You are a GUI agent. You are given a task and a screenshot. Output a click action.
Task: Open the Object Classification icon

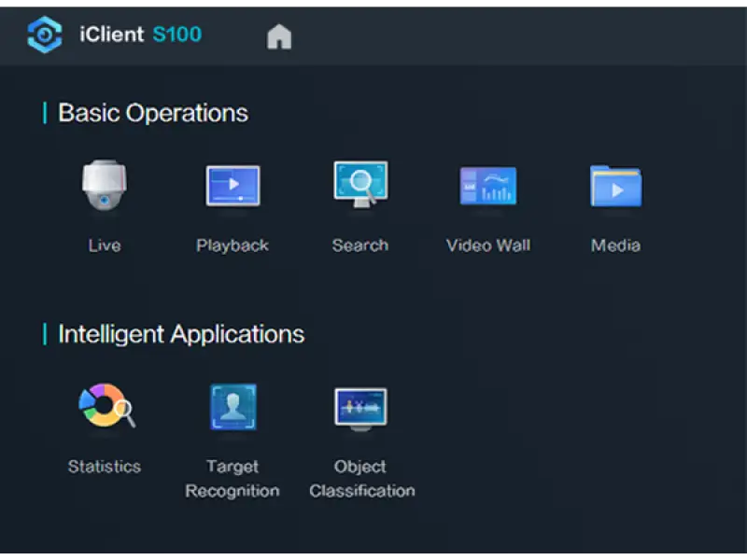coord(360,409)
